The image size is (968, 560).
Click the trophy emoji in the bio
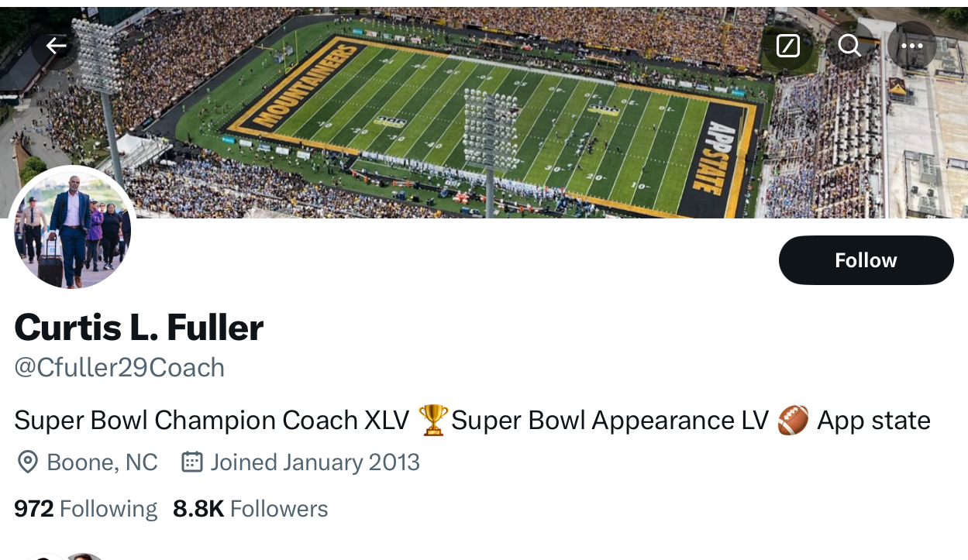pos(432,420)
